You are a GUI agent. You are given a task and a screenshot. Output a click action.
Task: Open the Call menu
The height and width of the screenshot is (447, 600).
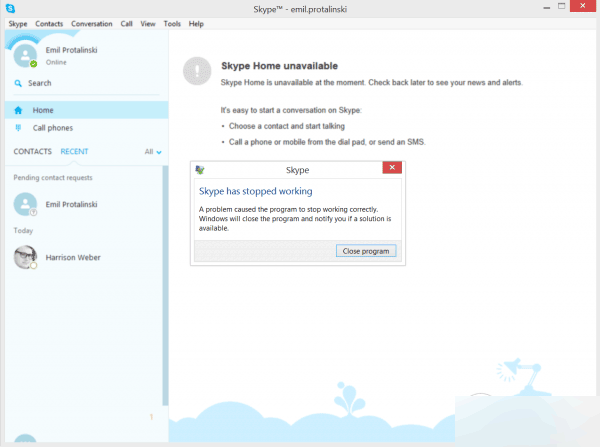127,24
